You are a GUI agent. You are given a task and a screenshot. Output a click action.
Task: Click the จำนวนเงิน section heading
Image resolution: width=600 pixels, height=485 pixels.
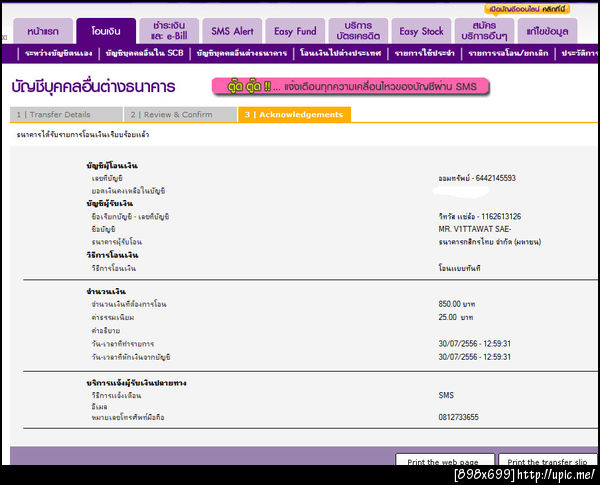coord(106,291)
